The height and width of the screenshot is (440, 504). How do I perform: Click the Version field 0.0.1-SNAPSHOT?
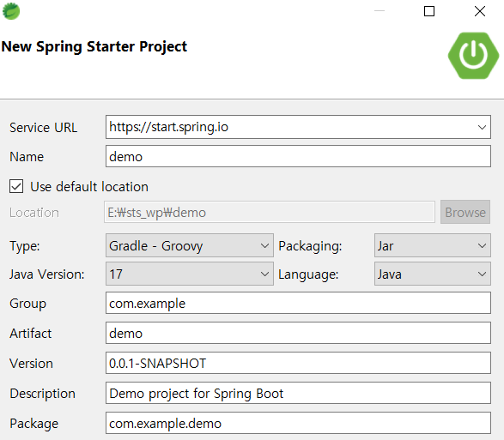298,363
